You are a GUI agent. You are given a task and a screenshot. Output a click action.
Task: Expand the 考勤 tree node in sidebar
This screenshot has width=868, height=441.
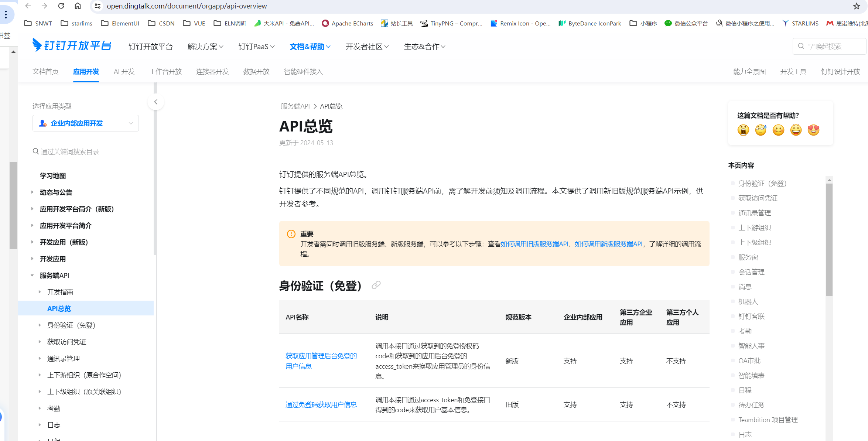pos(40,408)
